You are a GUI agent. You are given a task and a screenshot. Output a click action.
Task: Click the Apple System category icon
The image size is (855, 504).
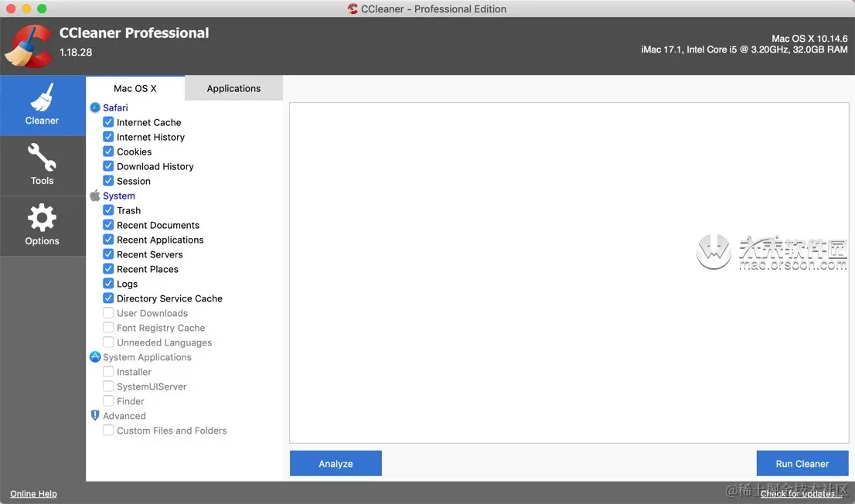tap(95, 196)
